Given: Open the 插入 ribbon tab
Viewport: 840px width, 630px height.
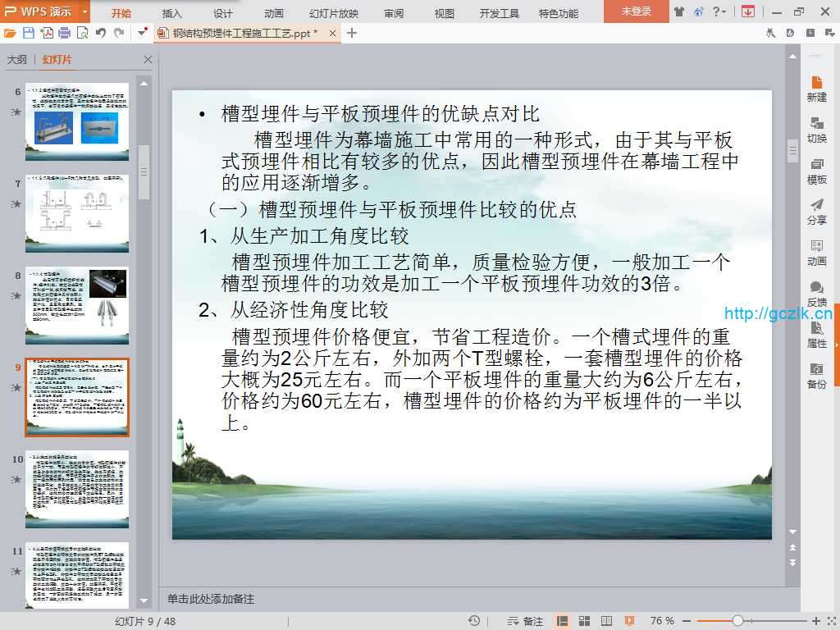Looking at the screenshot, I should 172,13.
